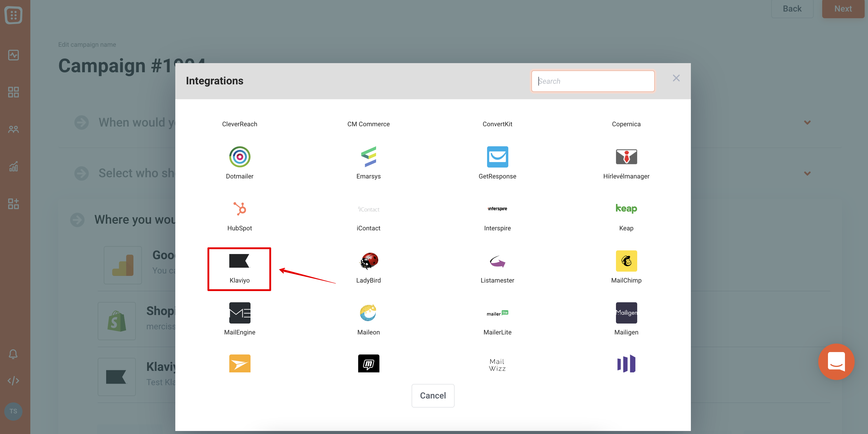Expand the 'When would you' section chevron
This screenshot has width=868, height=434.
(807, 122)
